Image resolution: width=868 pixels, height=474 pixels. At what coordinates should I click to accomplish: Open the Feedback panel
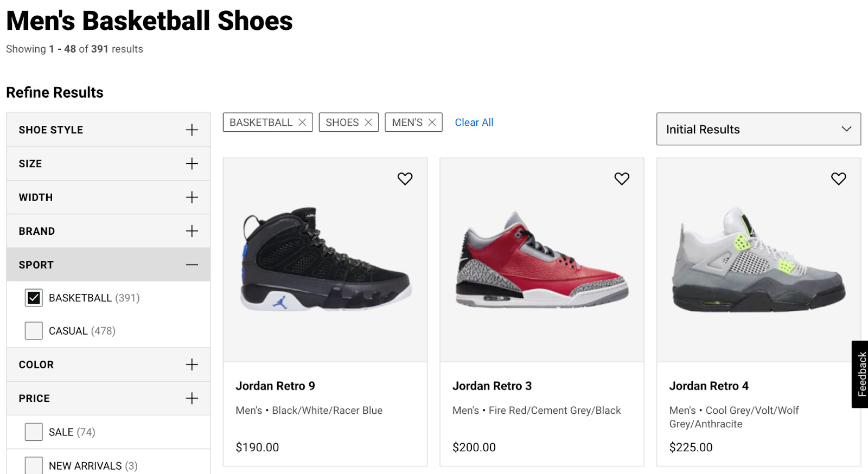coord(861,374)
